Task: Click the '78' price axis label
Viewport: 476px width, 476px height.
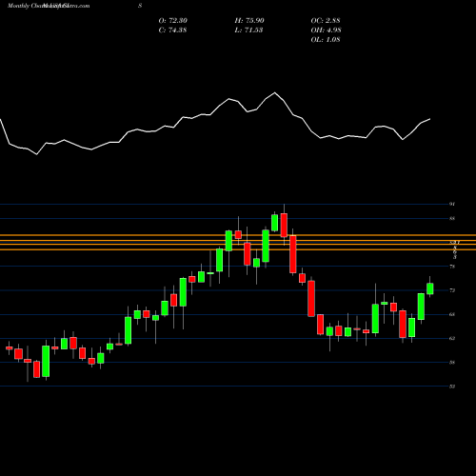Action: pyautogui.click(x=452, y=267)
